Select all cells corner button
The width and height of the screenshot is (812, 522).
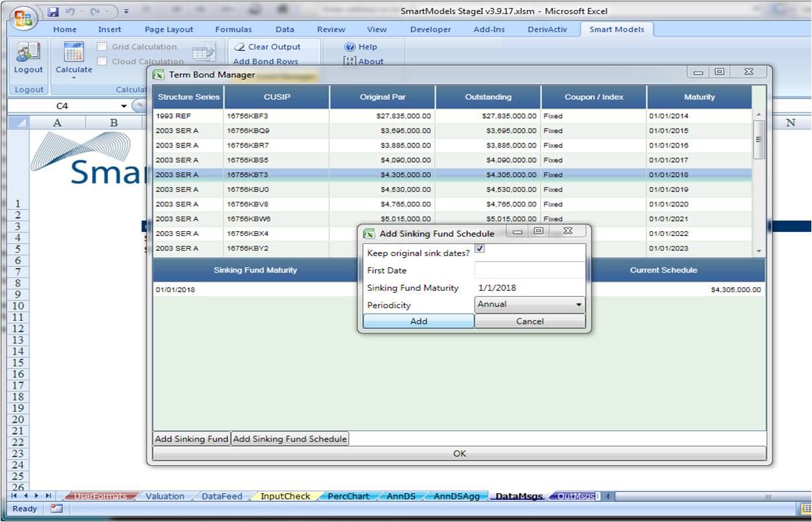17,123
